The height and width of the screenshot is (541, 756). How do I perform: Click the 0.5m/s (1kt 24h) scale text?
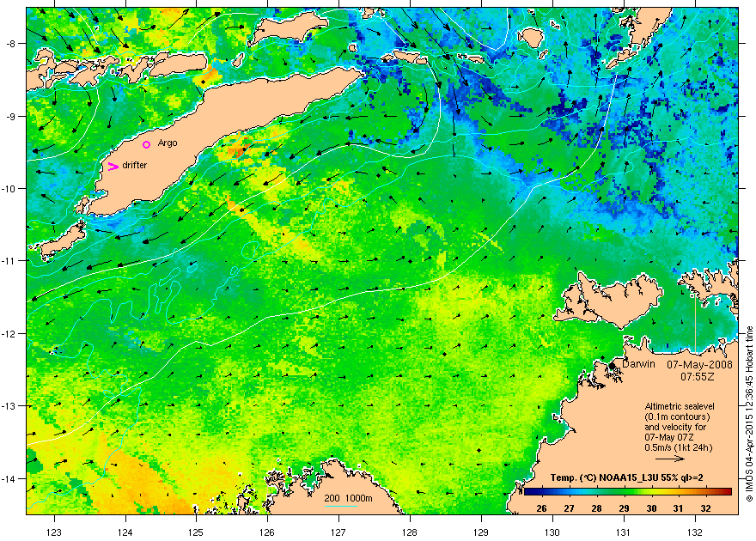click(679, 447)
